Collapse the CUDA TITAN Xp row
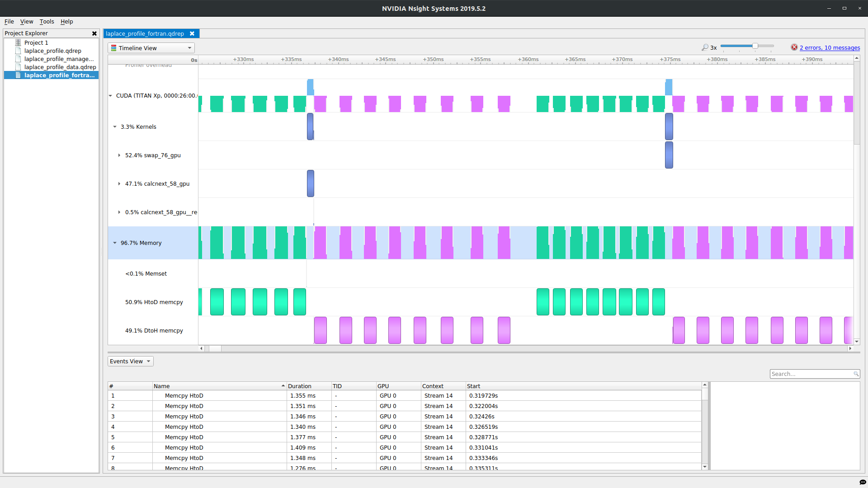868x488 pixels. point(110,96)
